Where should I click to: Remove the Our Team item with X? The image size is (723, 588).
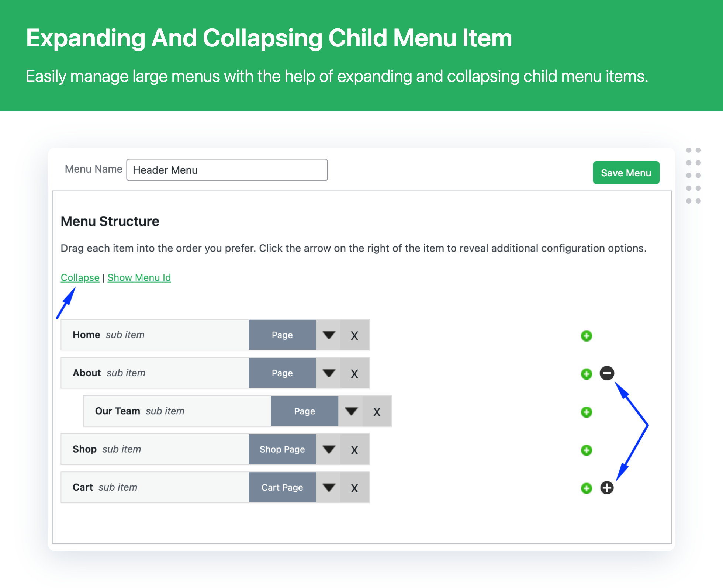377,412
